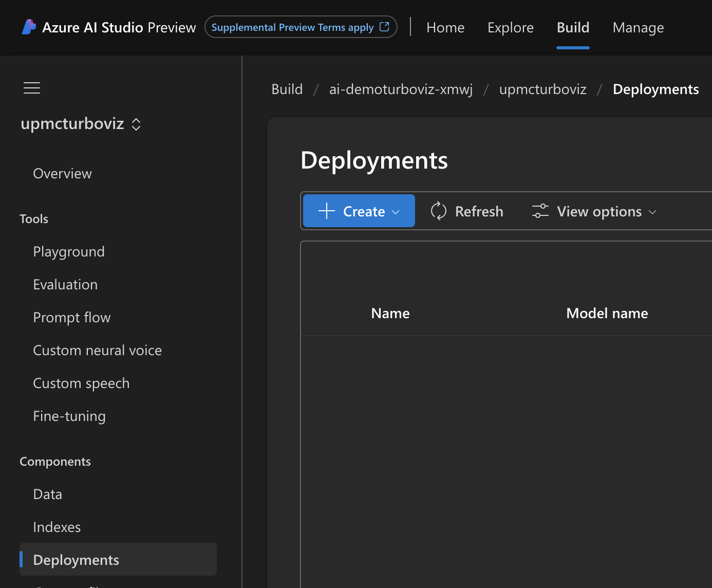Go to the Home tab
This screenshot has height=588, width=712.
coord(445,27)
